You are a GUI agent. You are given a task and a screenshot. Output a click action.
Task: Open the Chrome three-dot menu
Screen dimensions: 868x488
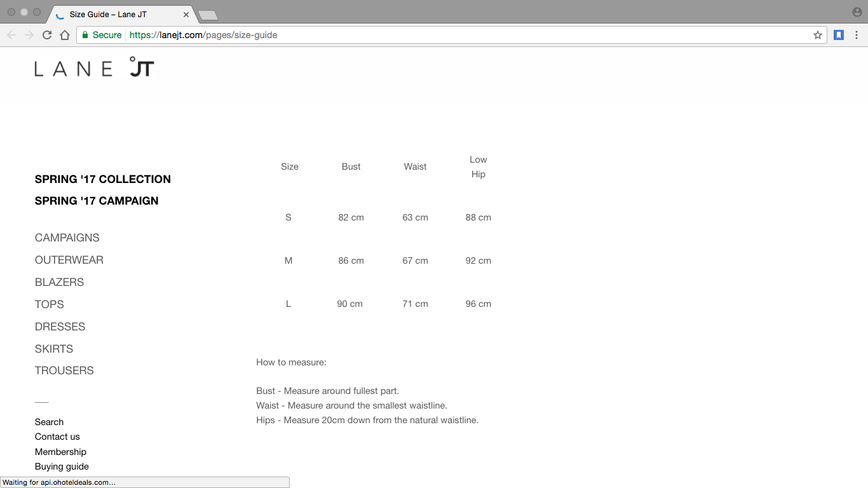857,35
